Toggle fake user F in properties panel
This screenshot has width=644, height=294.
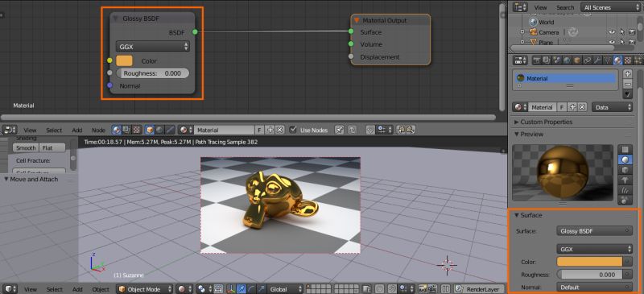coord(561,107)
